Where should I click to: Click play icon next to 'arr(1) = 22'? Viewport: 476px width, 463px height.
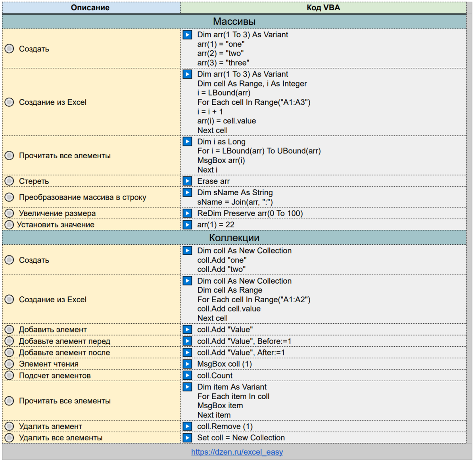(x=187, y=225)
